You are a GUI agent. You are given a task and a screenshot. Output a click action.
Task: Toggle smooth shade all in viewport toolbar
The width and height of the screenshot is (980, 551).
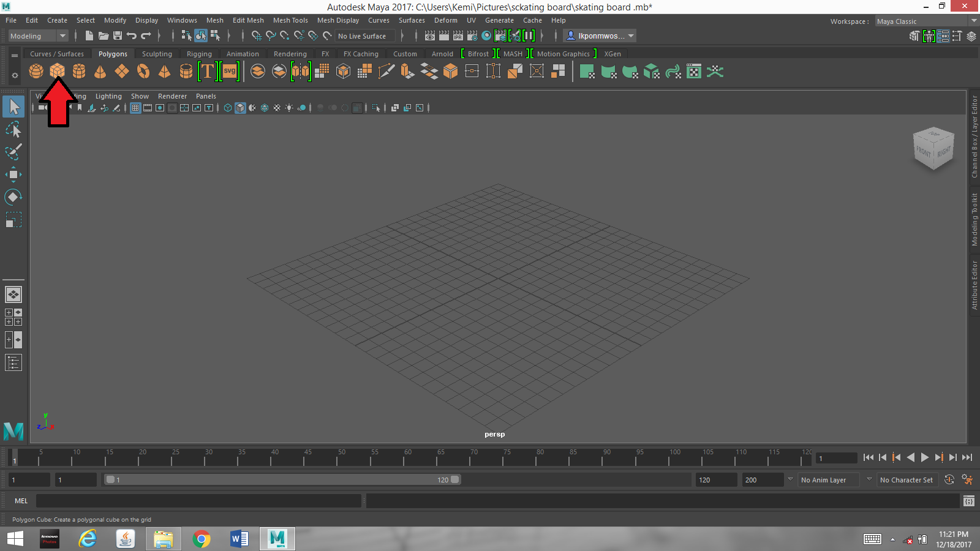click(240, 108)
